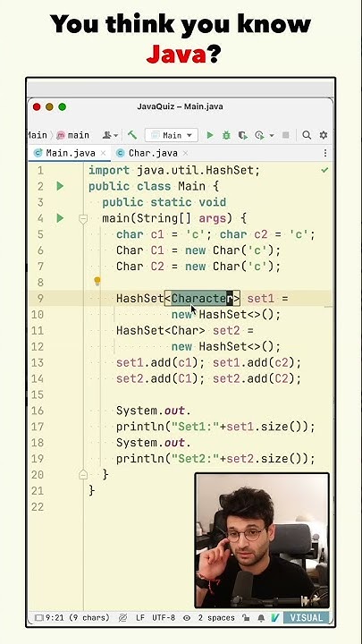Click line number 1 in gutter

(40, 170)
